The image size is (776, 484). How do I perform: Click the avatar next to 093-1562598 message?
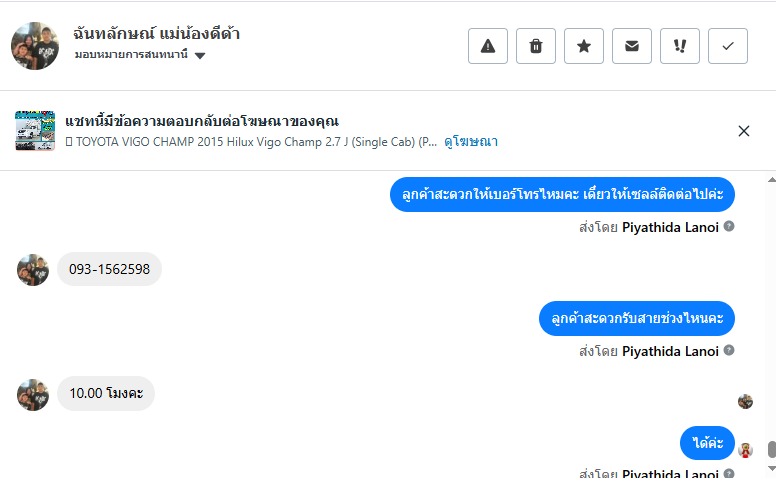click(33, 270)
